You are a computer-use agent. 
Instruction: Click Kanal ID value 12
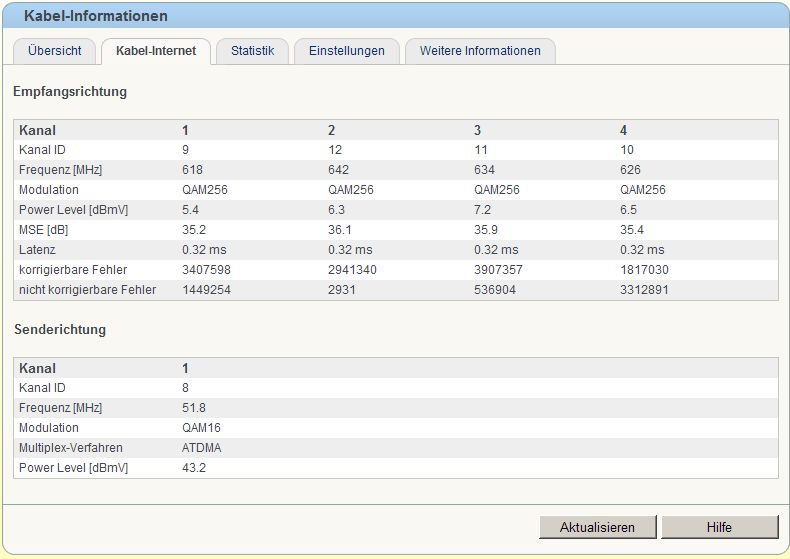pos(335,150)
